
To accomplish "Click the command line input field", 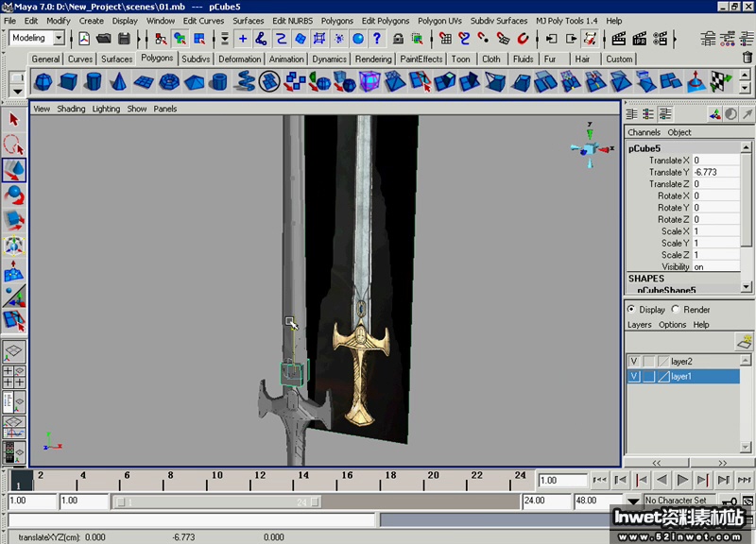I will coord(192,520).
